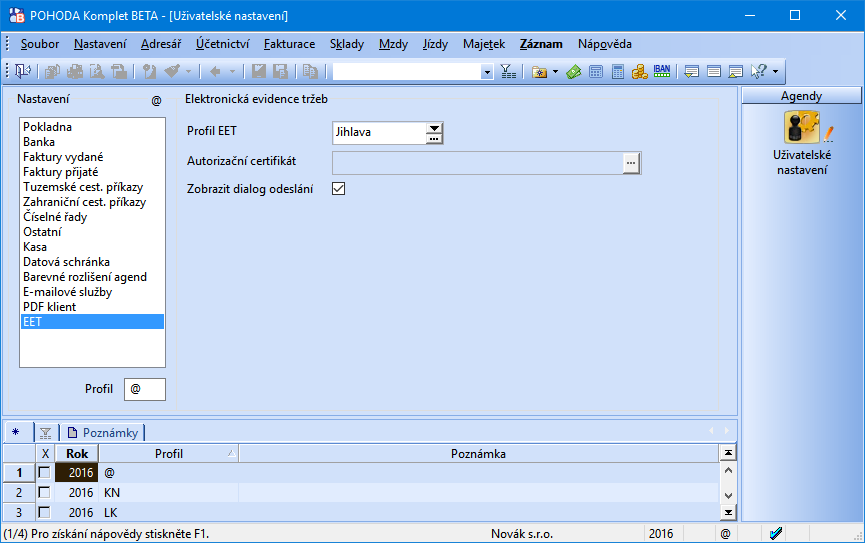Open the taller calculator toolbar icon
This screenshot has width=865, height=543.
[618, 72]
